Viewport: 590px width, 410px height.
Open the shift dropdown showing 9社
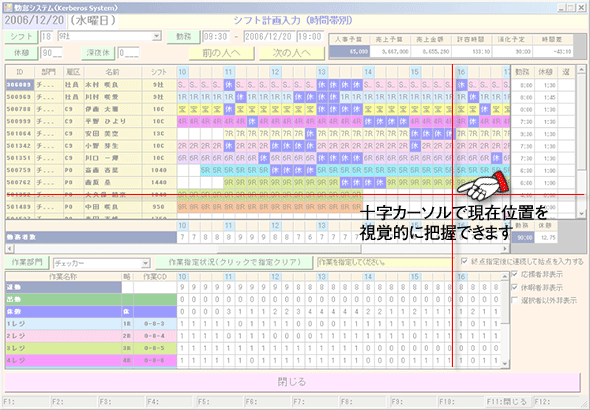[157, 36]
